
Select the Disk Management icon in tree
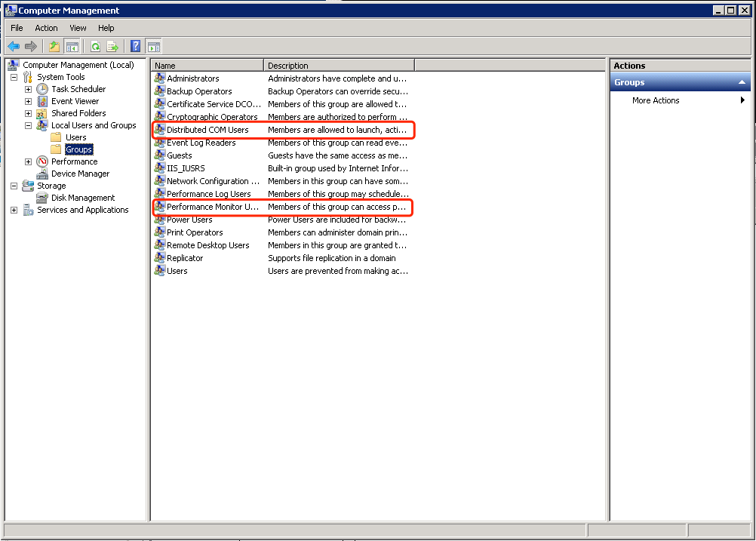click(x=42, y=198)
